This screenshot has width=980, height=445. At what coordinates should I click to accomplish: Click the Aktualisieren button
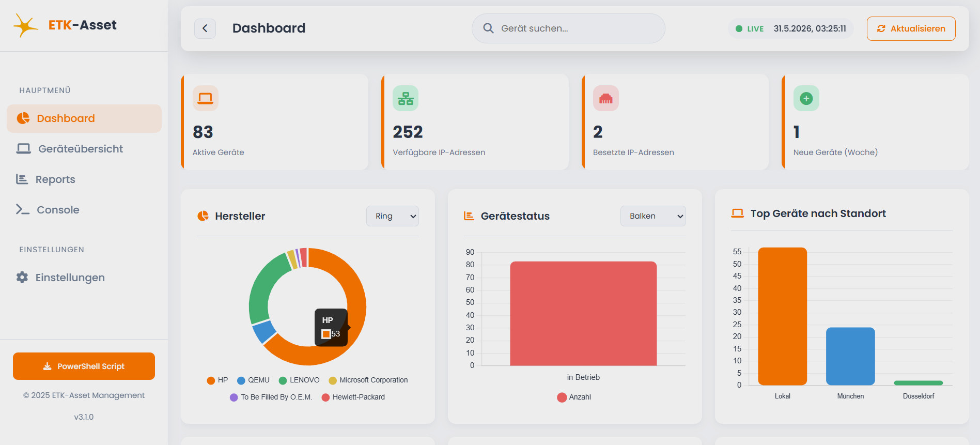[x=911, y=29]
